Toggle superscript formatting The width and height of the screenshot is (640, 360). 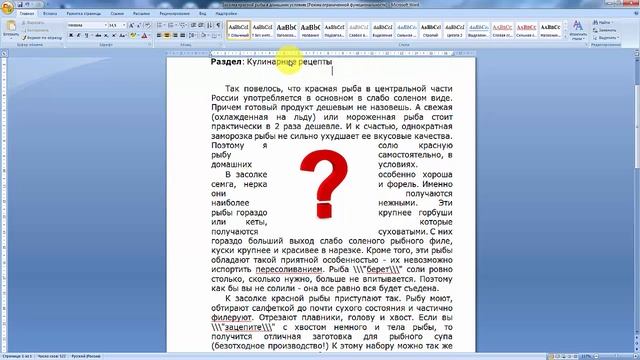(114, 36)
